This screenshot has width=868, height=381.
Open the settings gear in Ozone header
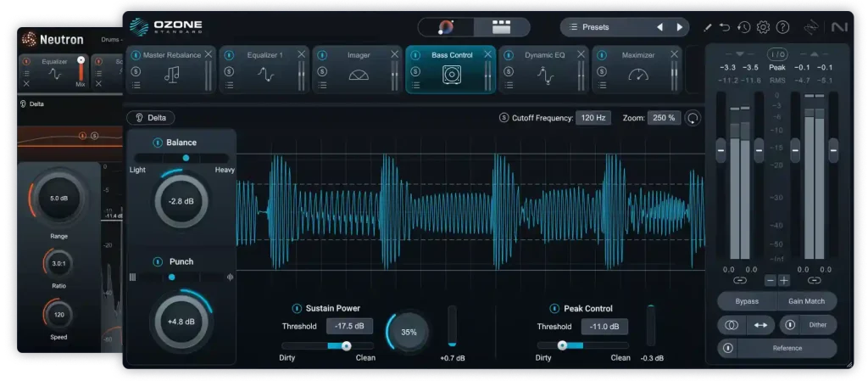tap(763, 27)
